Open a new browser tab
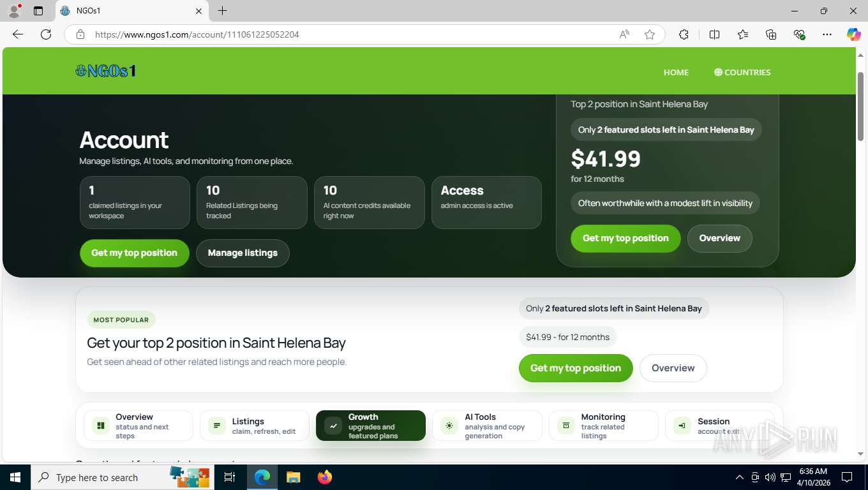 tap(222, 11)
